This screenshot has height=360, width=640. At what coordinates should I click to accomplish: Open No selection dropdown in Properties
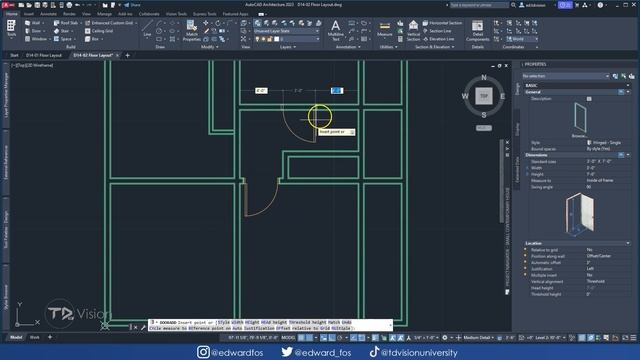(x=566, y=76)
